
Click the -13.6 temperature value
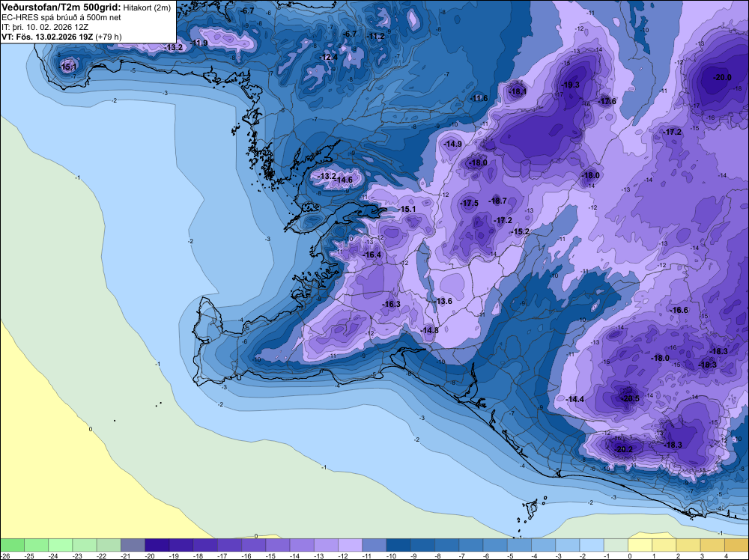pos(443,301)
